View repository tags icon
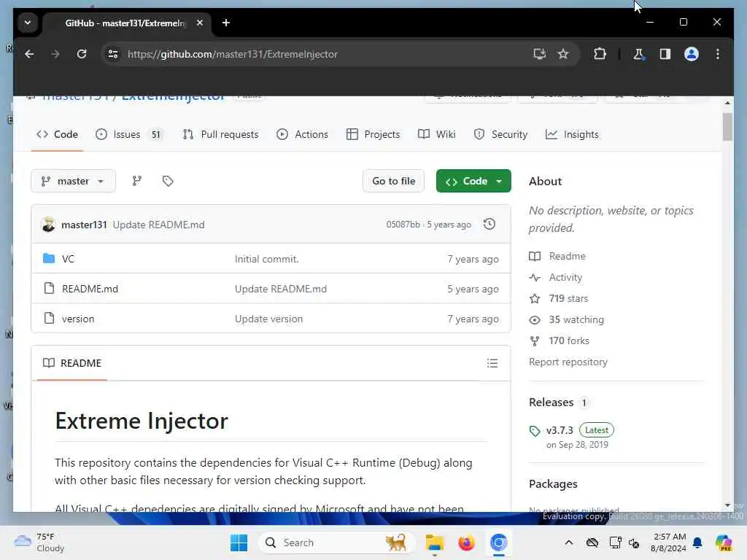The width and height of the screenshot is (747, 560). click(x=168, y=181)
